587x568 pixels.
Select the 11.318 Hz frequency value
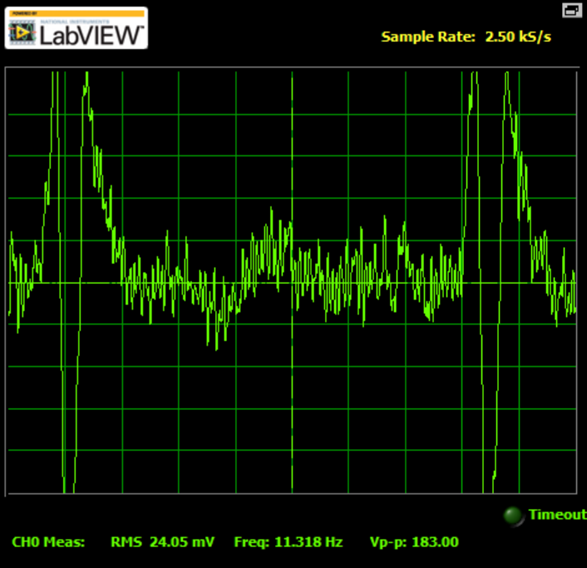point(308,542)
